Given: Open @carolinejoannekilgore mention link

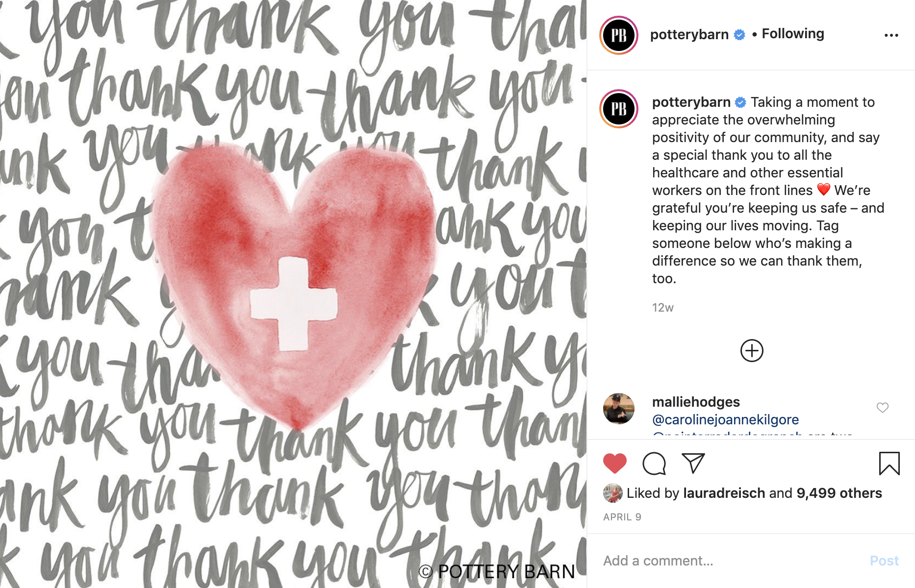Looking at the screenshot, I should pyautogui.click(x=725, y=420).
